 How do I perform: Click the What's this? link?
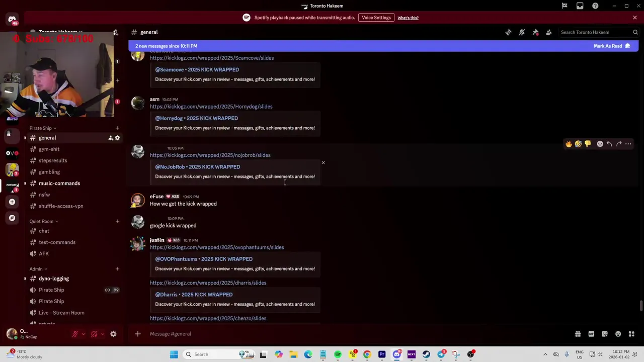[x=408, y=18]
